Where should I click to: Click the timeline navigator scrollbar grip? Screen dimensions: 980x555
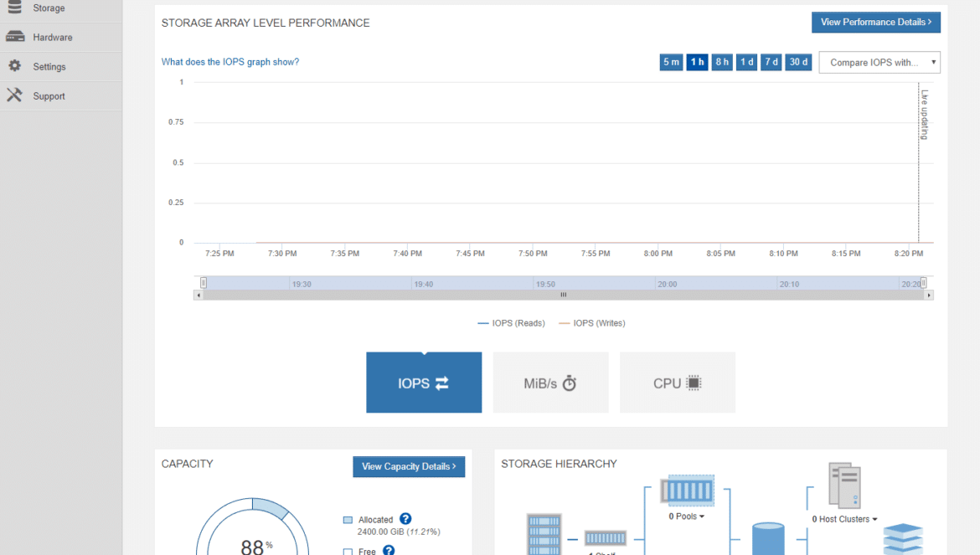coord(563,295)
